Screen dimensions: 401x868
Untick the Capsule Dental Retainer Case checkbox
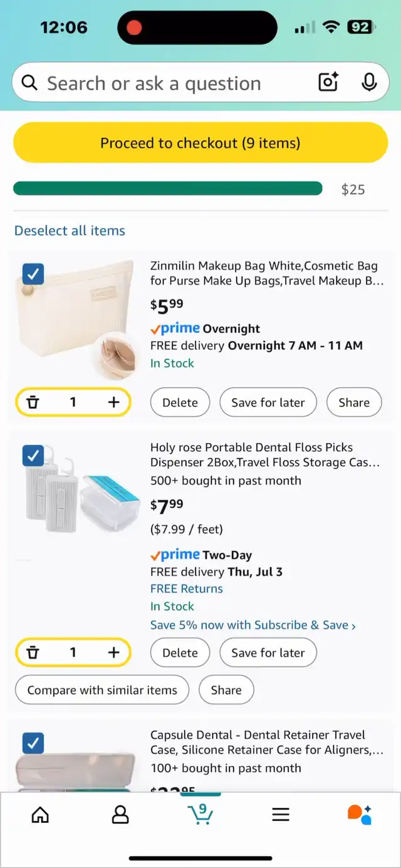point(33,743)
